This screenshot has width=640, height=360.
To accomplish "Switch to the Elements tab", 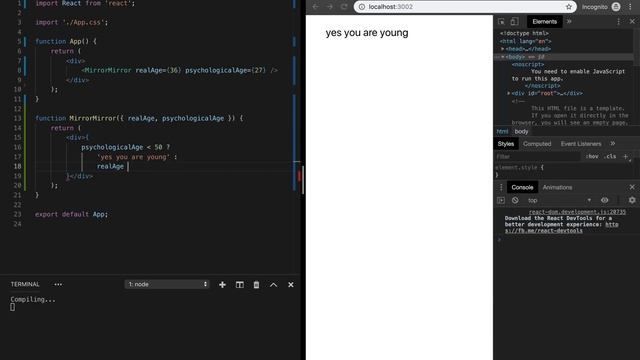I will coord(544,22).
